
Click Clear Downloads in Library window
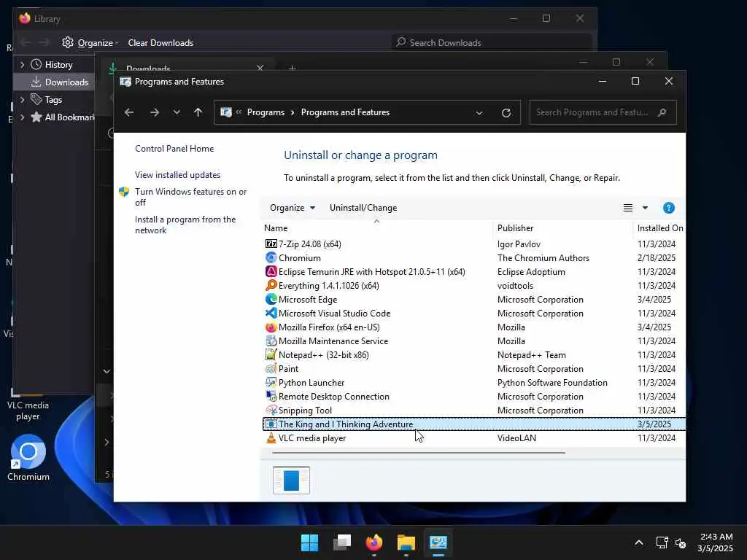(x=160, y=43)
